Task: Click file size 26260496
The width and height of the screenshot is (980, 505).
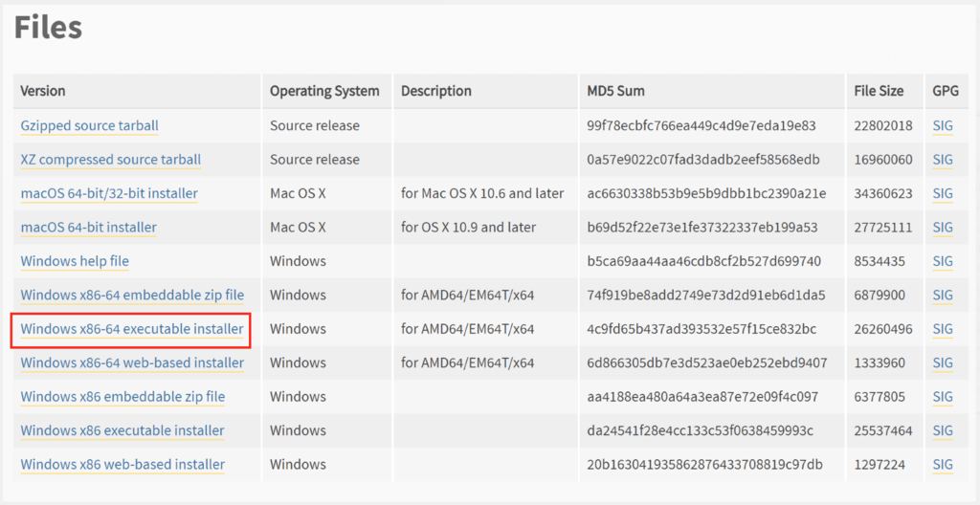Action: click(883, 329)
